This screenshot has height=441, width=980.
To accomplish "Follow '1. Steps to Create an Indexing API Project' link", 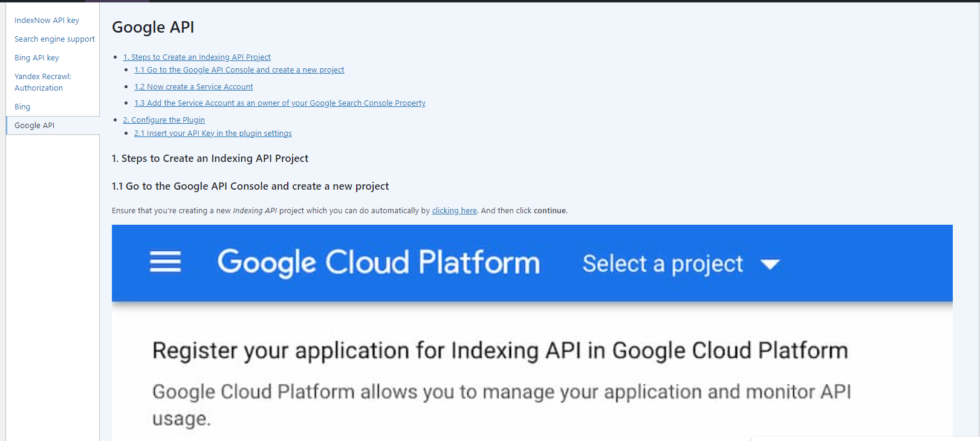I will (x=197, y=57).
